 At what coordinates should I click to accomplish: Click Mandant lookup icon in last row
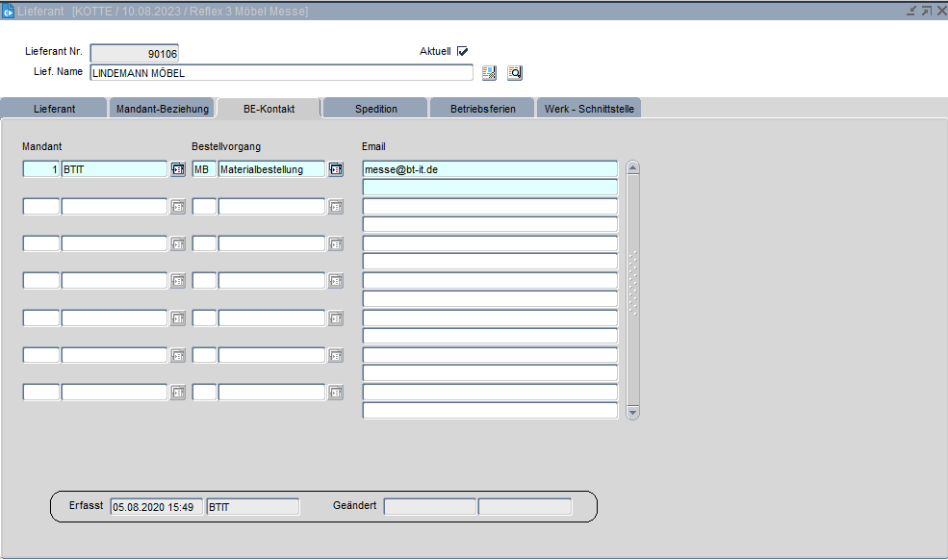click(x=178, y=393)
